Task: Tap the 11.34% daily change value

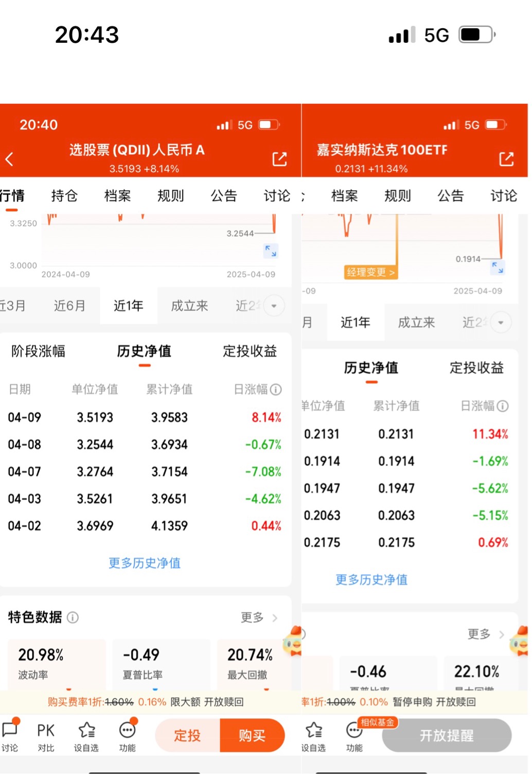Action: (490, 434)
